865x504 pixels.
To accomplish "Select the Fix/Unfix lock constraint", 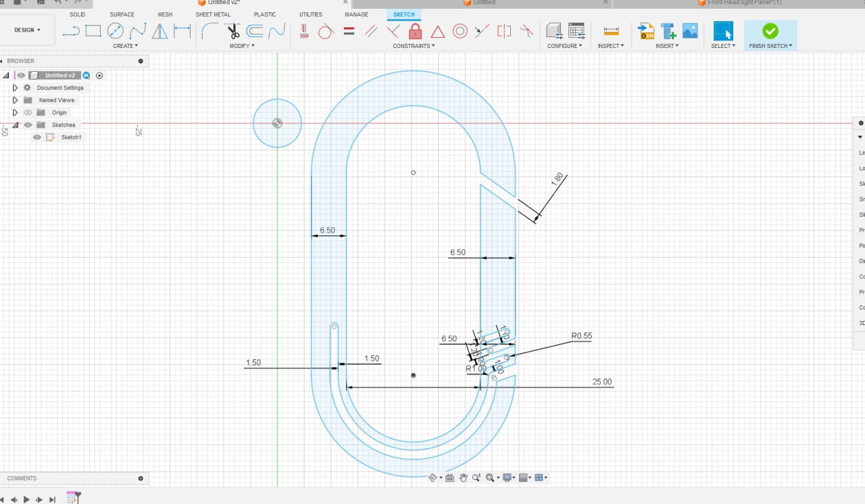I will 416,31.
